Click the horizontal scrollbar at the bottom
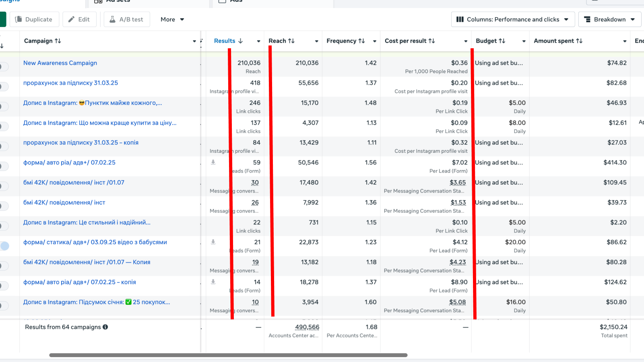The image size is (644, 362). pos(228,355)
